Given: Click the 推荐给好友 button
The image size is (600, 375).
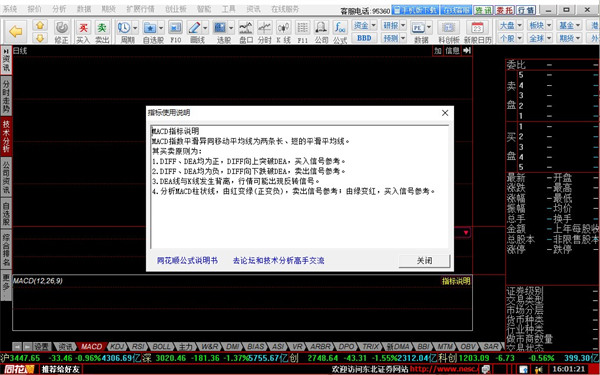Looking at the screenshot, I should pyautogui.click(x=61, y=370).
